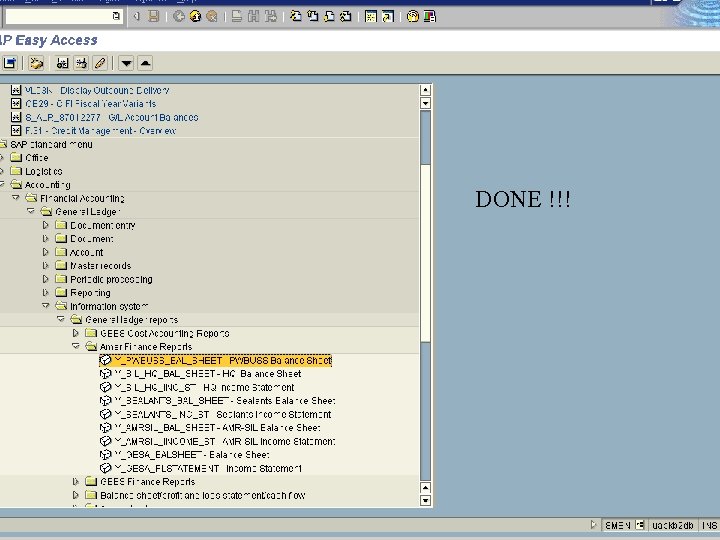
Task: Click the Find binoculars icon
Action: [253, 17]
